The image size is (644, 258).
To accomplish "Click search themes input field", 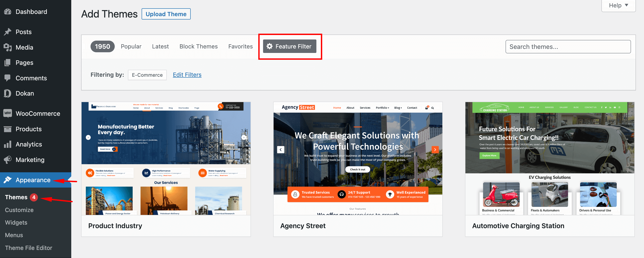I will 568,46.
